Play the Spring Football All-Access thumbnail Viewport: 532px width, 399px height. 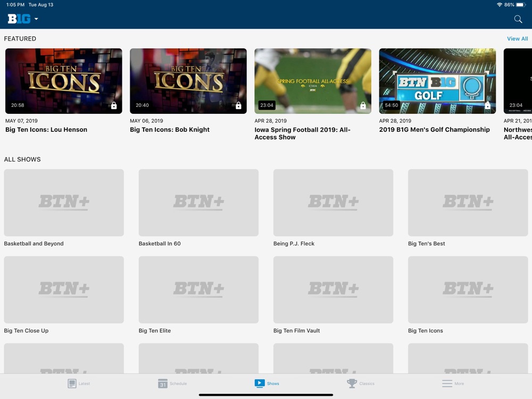tap(313, 81)
